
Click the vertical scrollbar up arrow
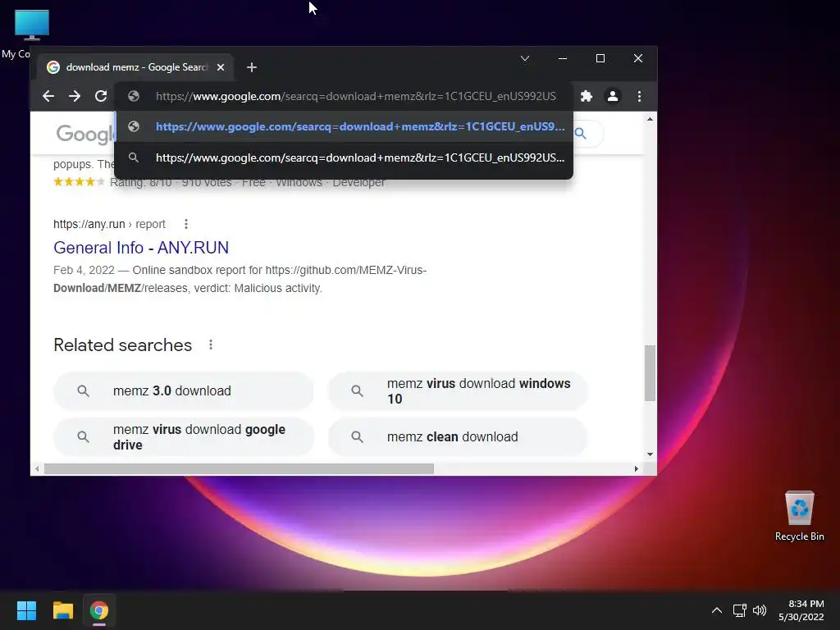[x=650, y=119]
